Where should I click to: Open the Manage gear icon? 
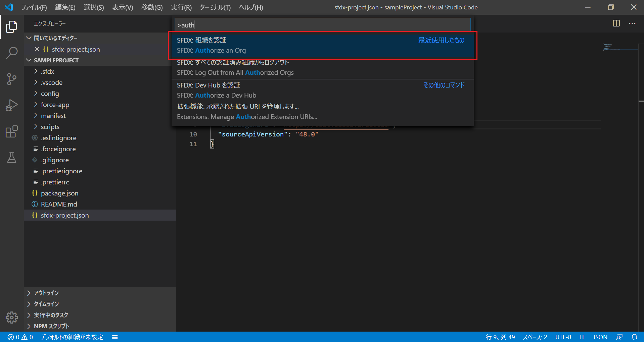[12, 317]
